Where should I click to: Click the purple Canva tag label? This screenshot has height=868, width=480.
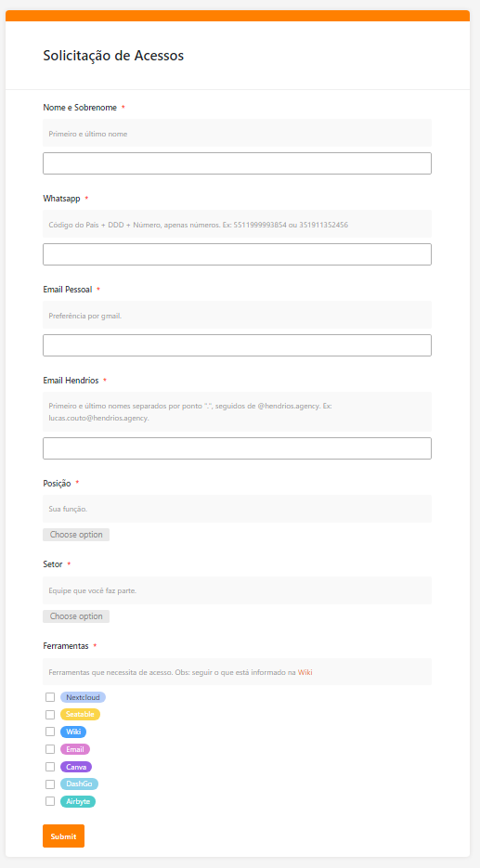point(76,767)
